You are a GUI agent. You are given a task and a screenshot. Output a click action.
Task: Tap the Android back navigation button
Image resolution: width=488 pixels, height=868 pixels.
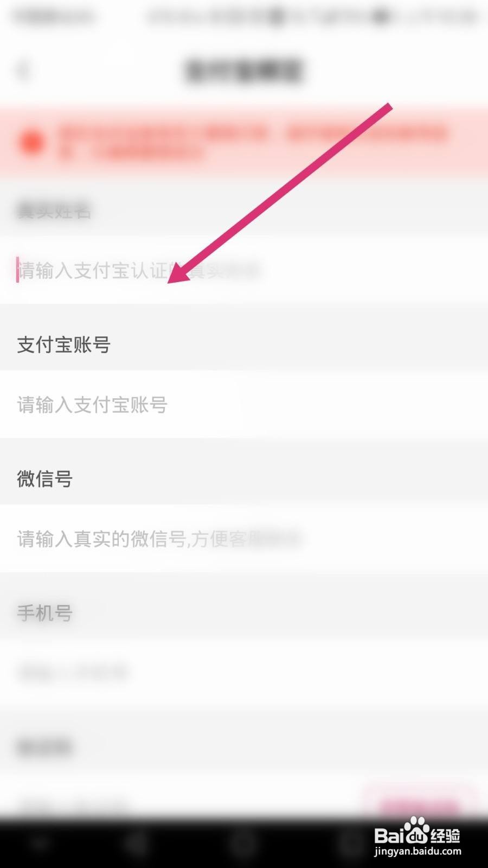[136, 844]
